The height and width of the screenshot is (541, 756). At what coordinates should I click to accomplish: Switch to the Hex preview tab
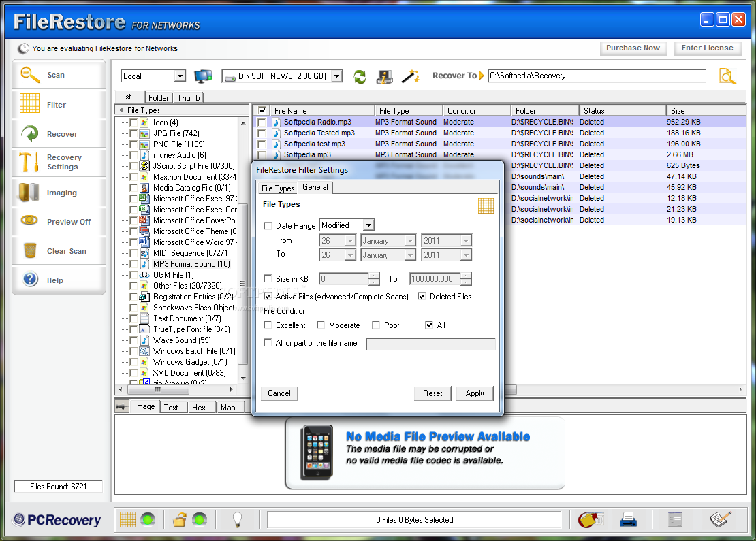click(199, 408)
